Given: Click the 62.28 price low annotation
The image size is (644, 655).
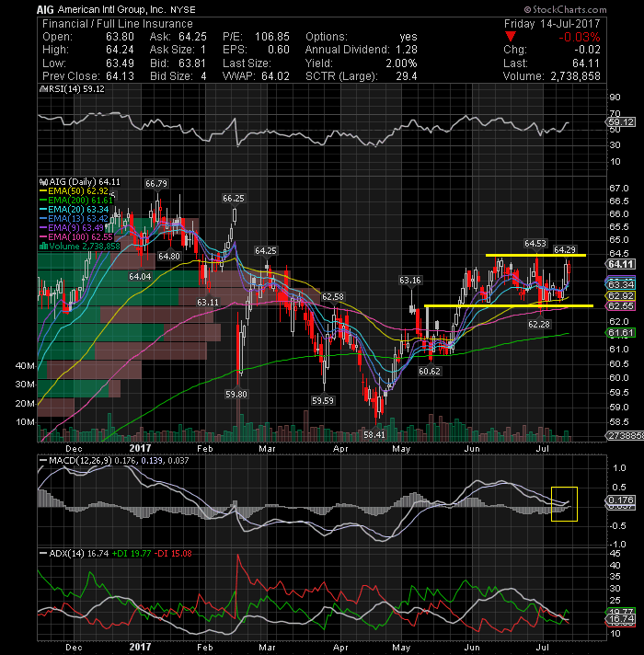Looking at the screenshot, I should pos(539,324).
